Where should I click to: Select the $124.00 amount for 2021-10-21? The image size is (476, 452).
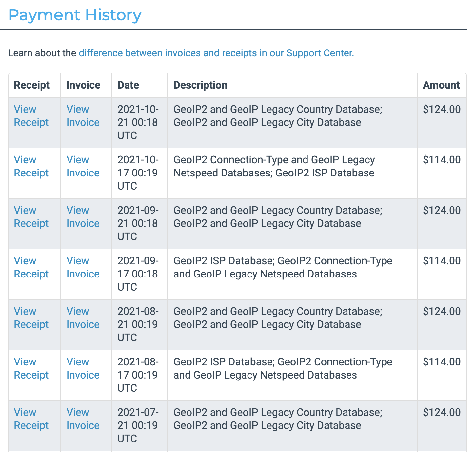pos(442,109)
